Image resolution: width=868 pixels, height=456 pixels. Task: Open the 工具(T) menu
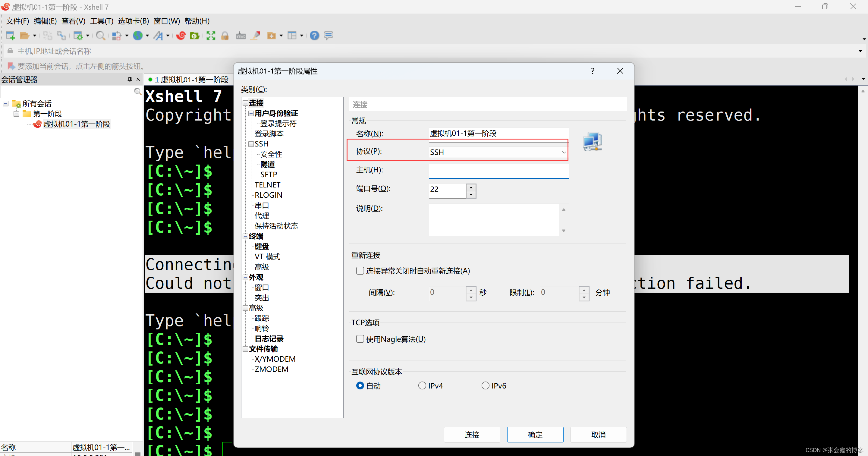coord(102,21)
